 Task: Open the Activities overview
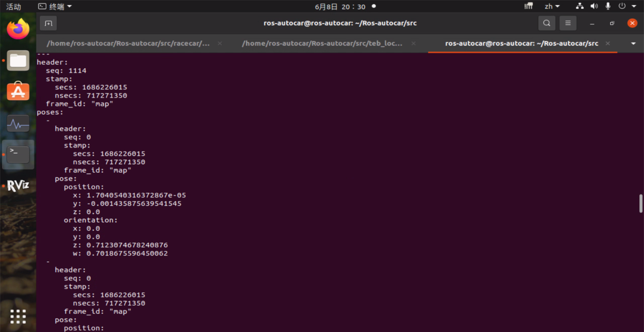click(x=13, y=6)
